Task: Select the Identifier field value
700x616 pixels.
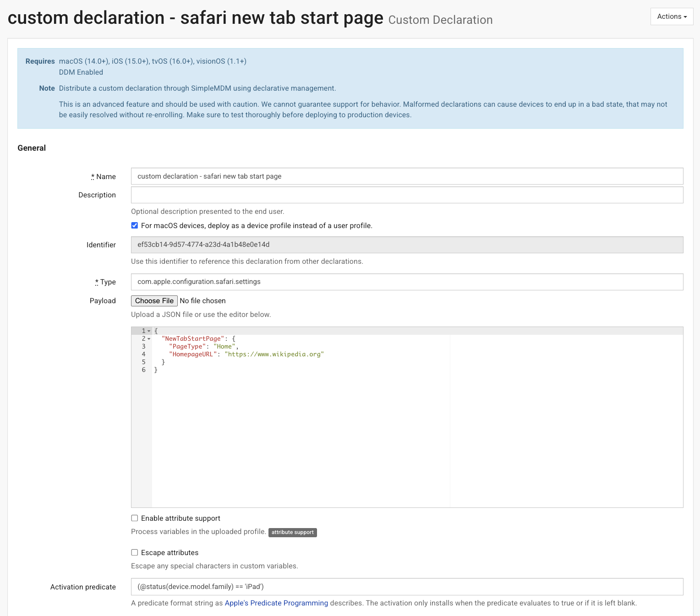Action: pos(407,245)
